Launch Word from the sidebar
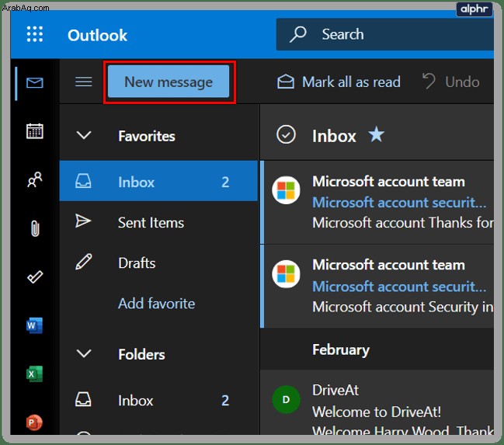 34,325
